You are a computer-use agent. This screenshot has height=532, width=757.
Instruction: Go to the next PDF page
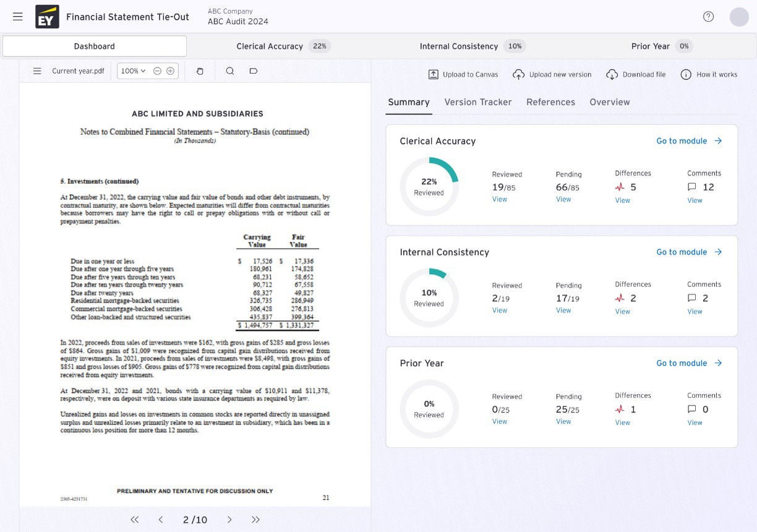(229, 520)
